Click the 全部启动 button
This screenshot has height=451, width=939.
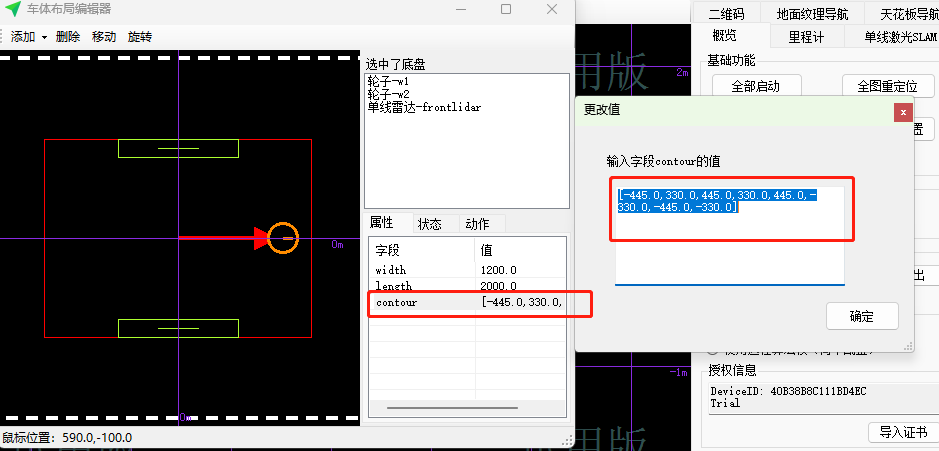(755, 86)
